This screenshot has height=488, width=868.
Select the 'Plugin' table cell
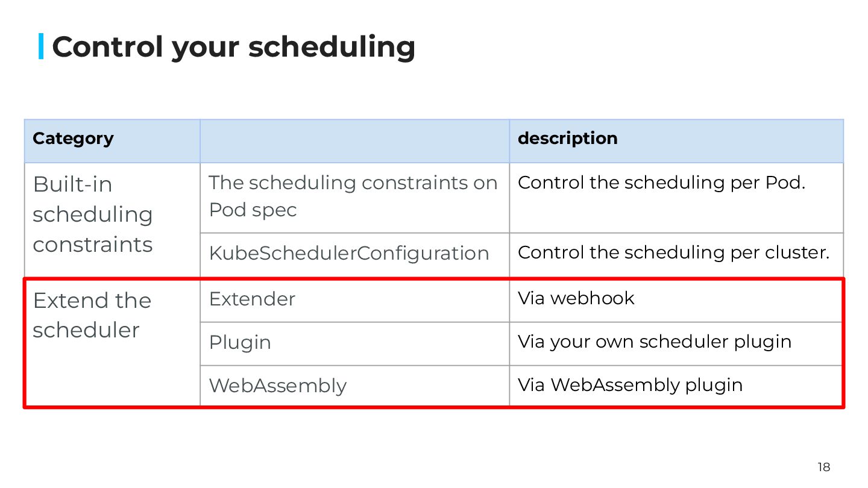240,342
